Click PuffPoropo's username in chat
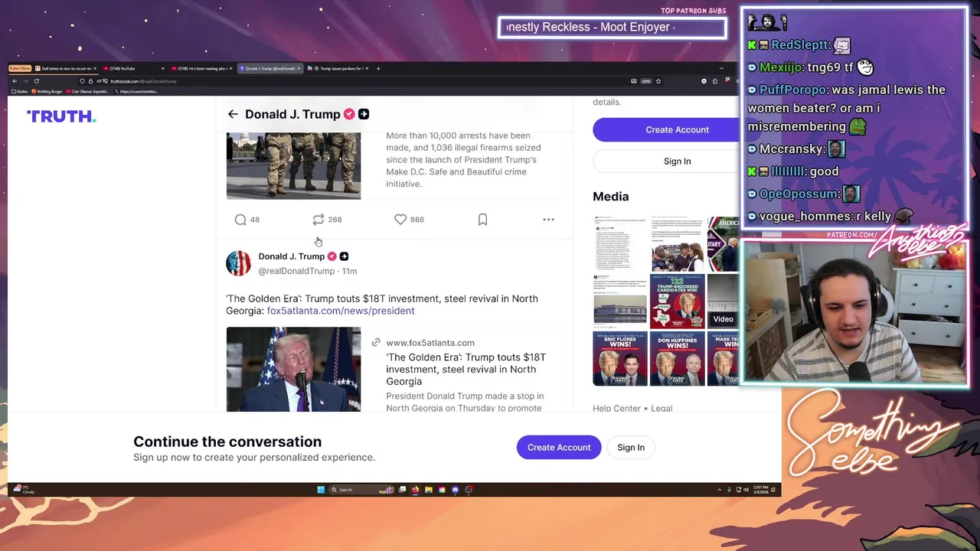 coord(792,90)
